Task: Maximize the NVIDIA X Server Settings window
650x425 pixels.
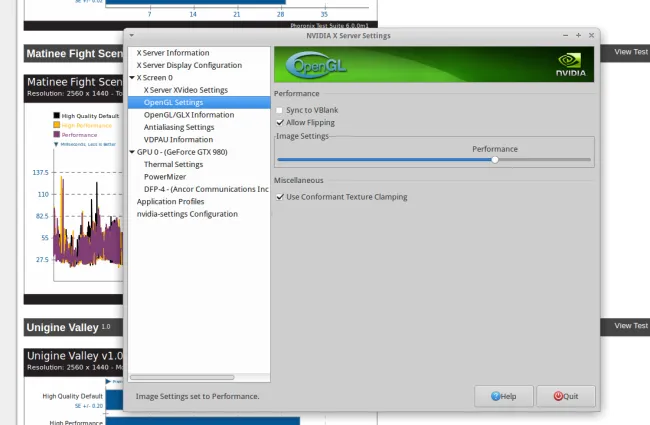Action: click(577, 35)
